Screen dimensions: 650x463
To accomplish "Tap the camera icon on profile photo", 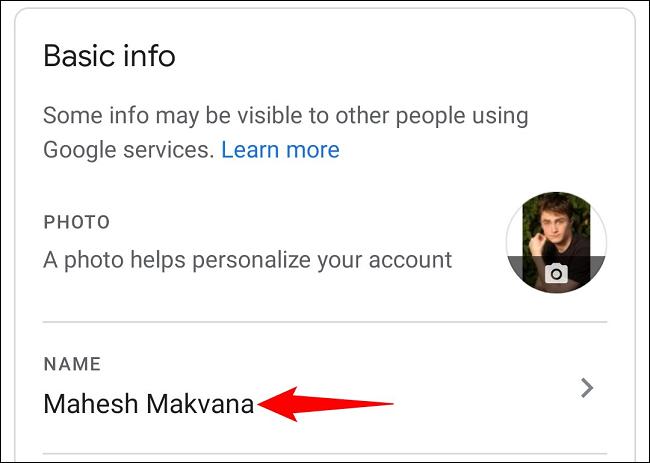I will tap(556, 272).
